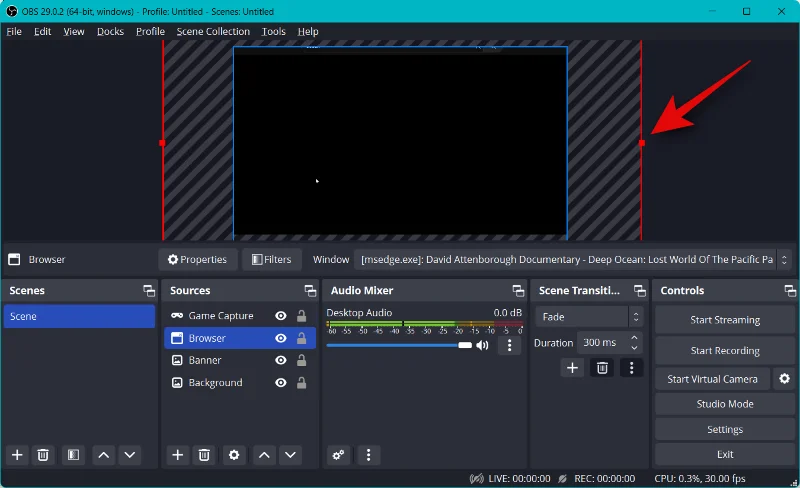Select the Scene item in Scenes list
Screen dimensions: 800x488
coord(79,316)
